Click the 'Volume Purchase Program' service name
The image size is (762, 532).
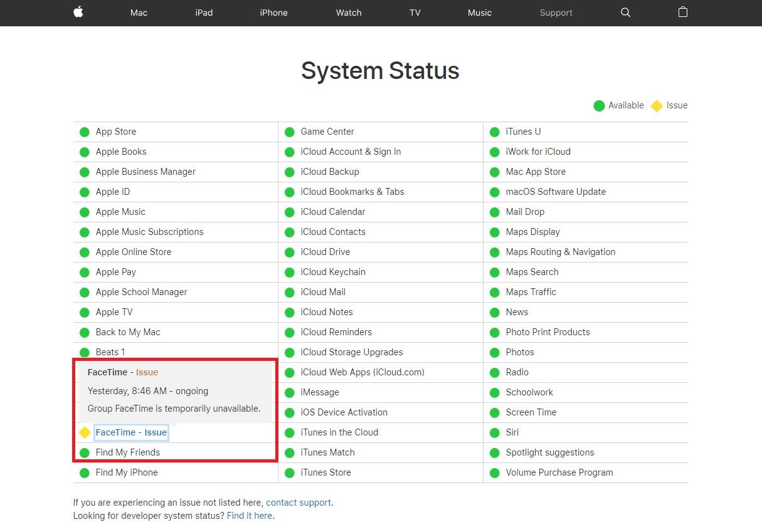coord(559,472)
